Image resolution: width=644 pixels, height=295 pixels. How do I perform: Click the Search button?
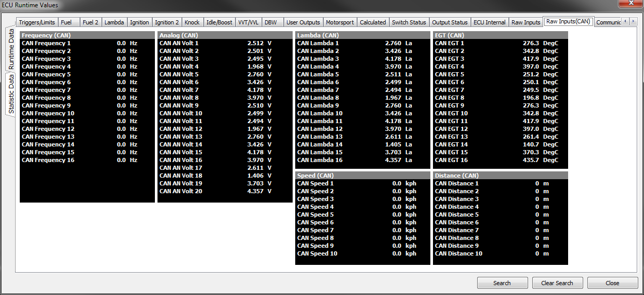click(x=502, y=283)
